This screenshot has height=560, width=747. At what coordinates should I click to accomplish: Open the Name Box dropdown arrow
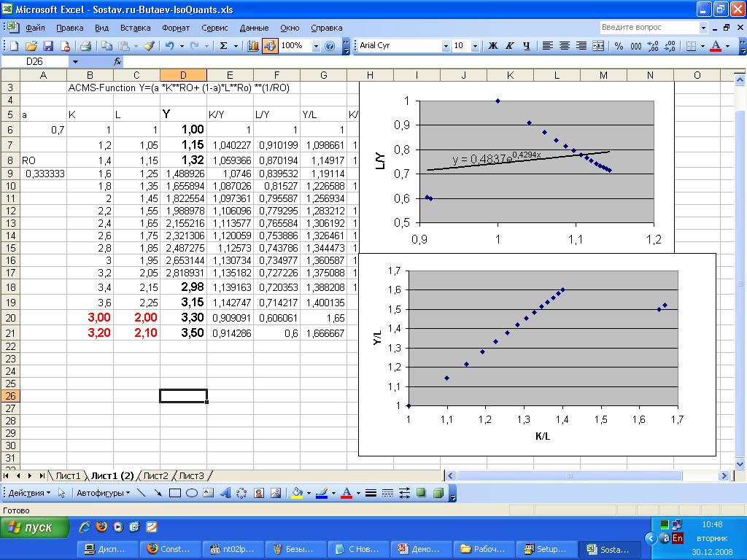click(x=75, y=62)
